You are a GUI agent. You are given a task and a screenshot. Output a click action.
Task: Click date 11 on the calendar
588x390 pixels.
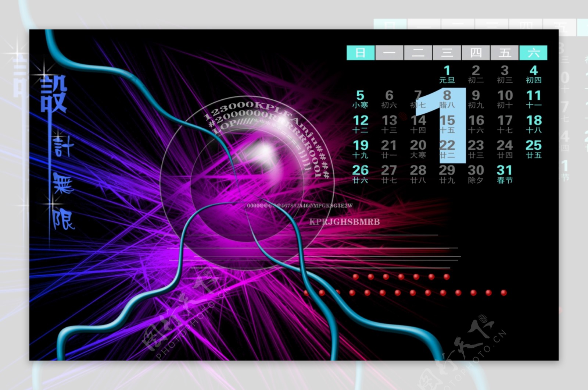[x=534, y=99]
